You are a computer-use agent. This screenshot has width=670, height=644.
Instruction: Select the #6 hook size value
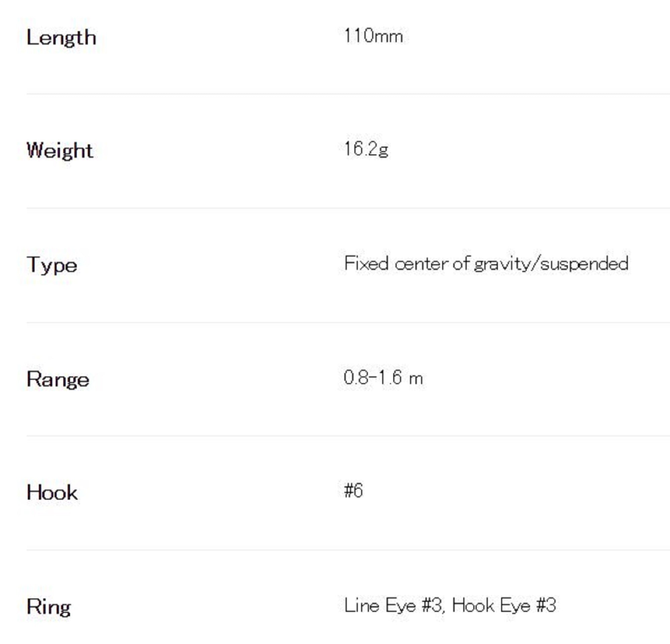click(353, 491)
